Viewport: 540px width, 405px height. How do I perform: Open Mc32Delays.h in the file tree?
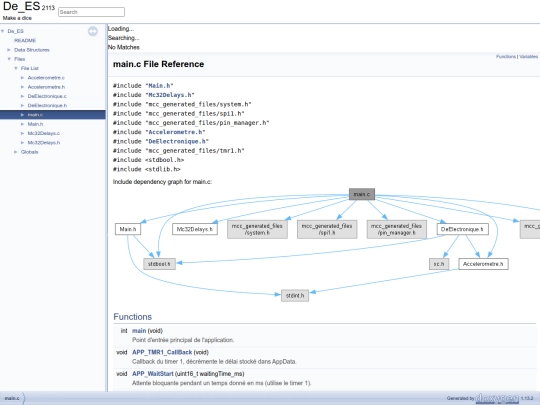tap(44, 143)
